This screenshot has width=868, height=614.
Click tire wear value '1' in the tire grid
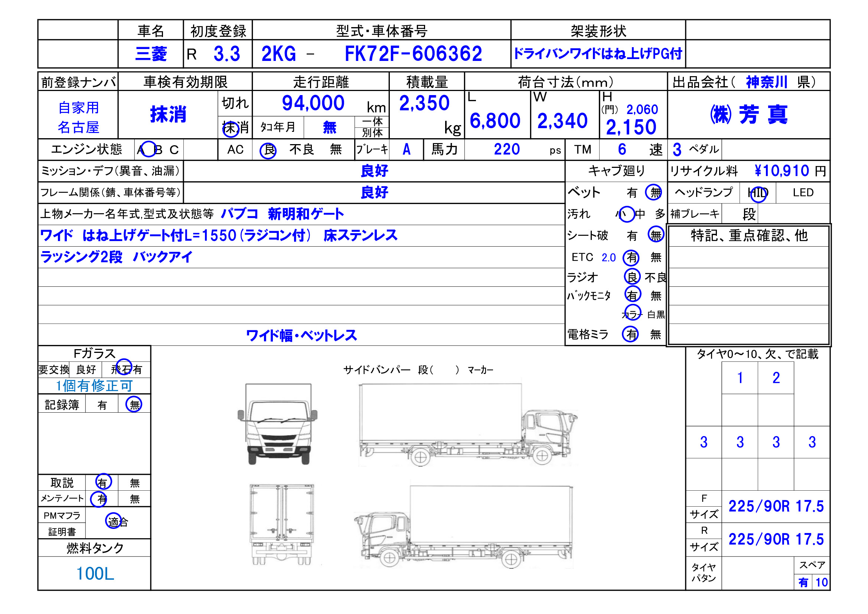740,377
